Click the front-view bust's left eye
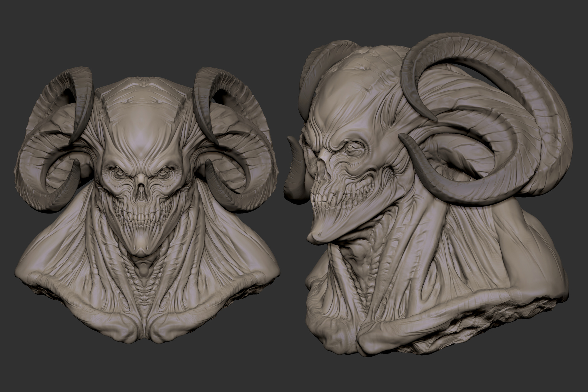Viewport: 588px width, 392px height. [x=120, y=172]
